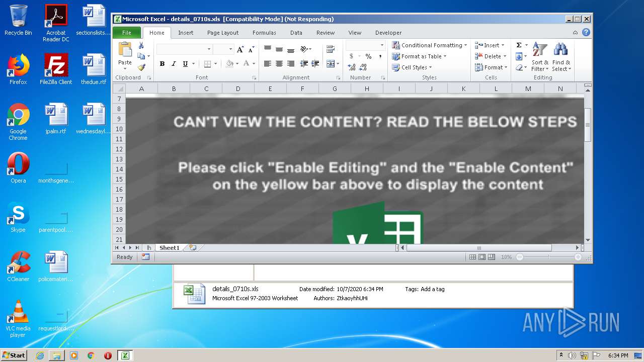The height and width of the screenshot is (362, 644).
Task: Switch to the Insert ribbon tab
Action: click(186, 33)
